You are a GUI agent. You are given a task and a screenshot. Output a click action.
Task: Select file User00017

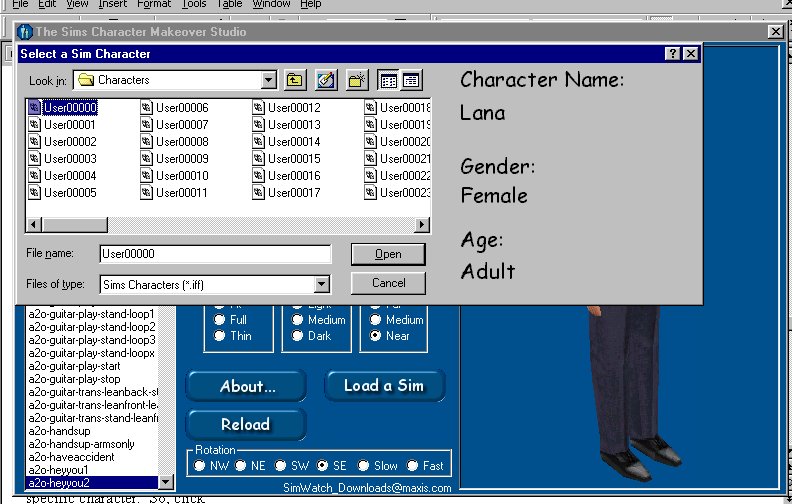[286, 193]
